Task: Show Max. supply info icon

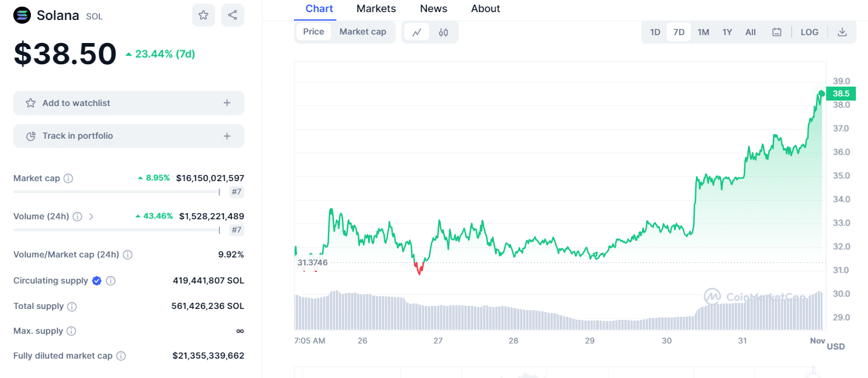Action: [x=72, y=331]
